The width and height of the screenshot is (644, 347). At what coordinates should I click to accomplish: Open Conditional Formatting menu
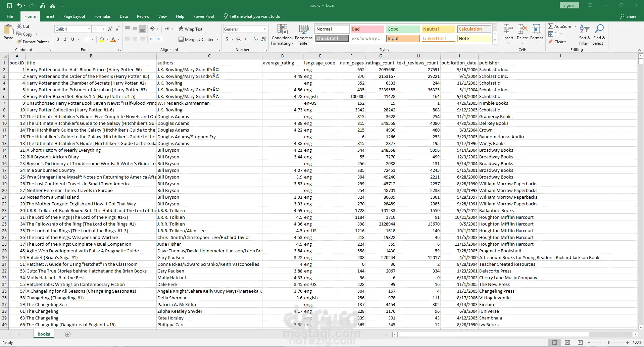point(282,35)
